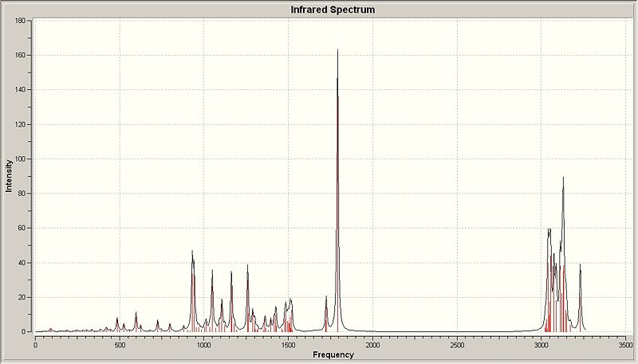Viewport: 638px width, 364px height.
Task: Click the 60 tick label on Intensity axis
Action: coord(22,228)
